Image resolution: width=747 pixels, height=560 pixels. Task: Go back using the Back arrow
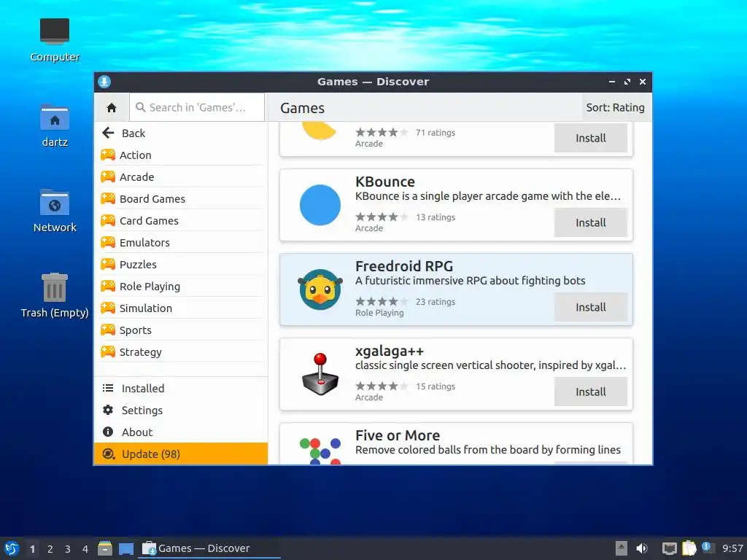click(108, 133)
